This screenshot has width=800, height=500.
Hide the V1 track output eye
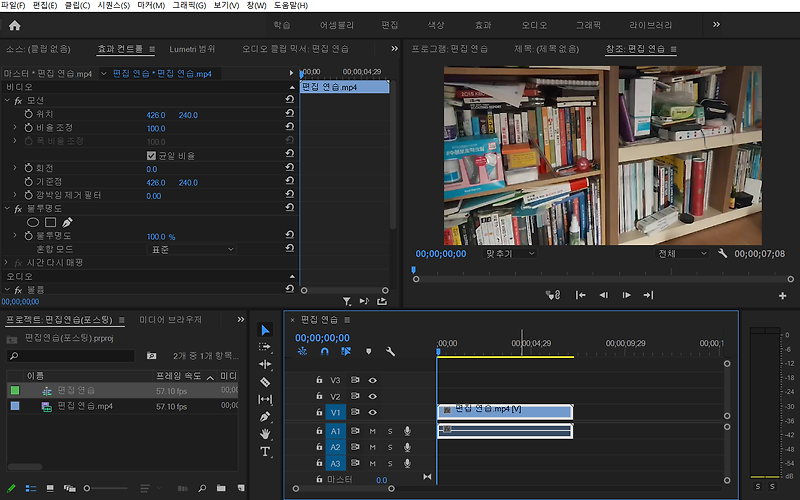[x=372, y=412]
